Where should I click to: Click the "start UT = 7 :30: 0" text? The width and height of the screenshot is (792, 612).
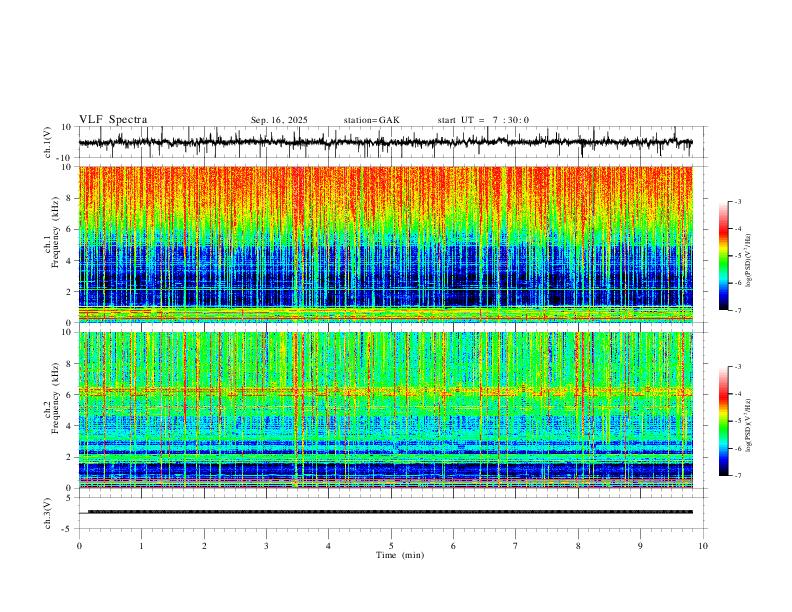(x=483, y=120)
